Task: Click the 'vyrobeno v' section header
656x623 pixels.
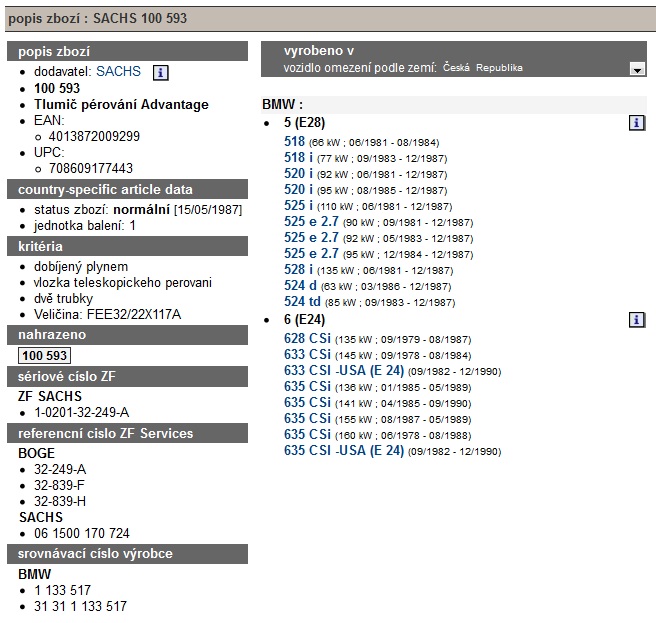Action: pos(319,51)
